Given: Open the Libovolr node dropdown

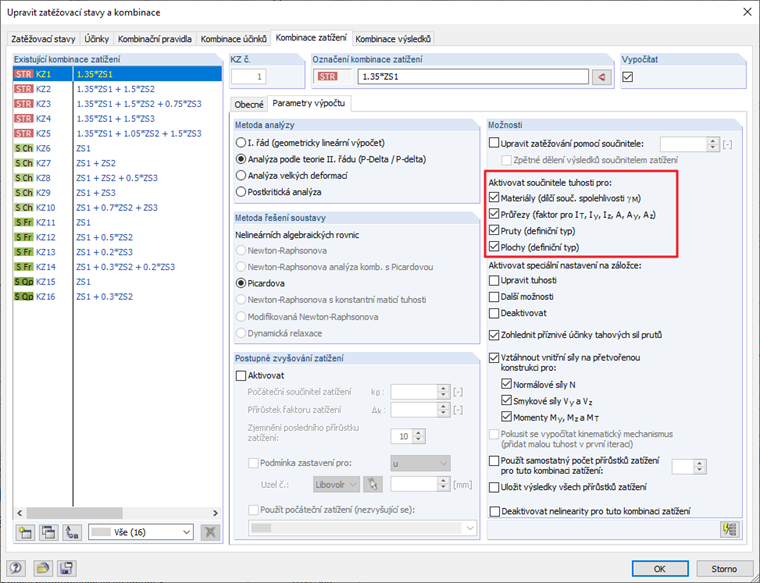Looking at the screenshot, I should (336, 484).
